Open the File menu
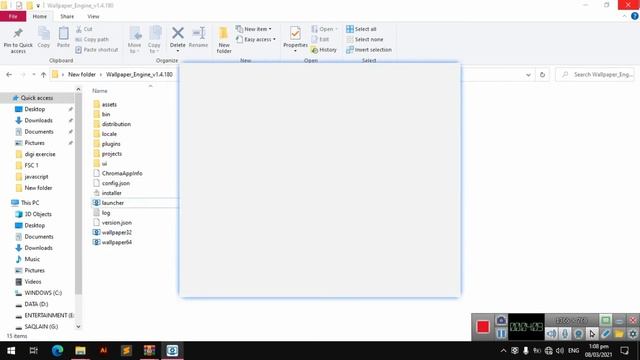Viewport: 640px width, 360px height. tap(13, 16)
